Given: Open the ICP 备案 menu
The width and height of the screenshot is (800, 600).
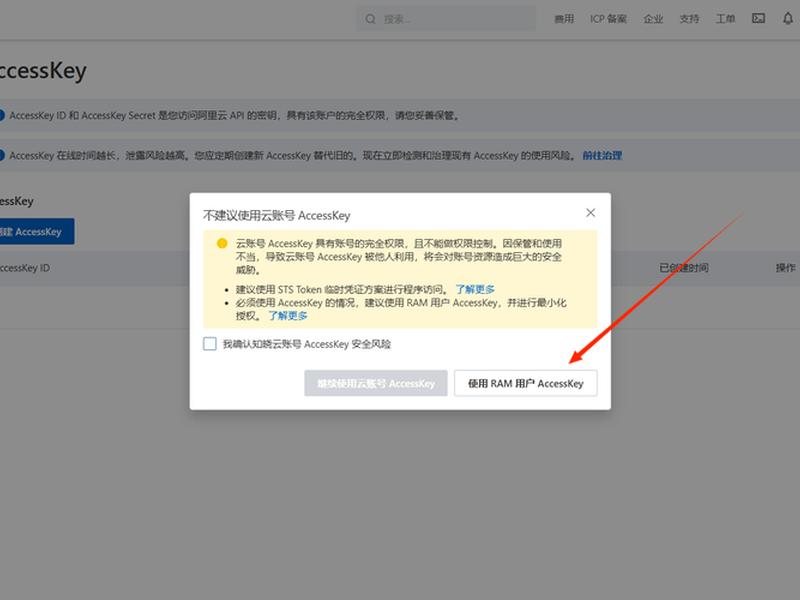Looking at the screenshot, I should point(608,19).
